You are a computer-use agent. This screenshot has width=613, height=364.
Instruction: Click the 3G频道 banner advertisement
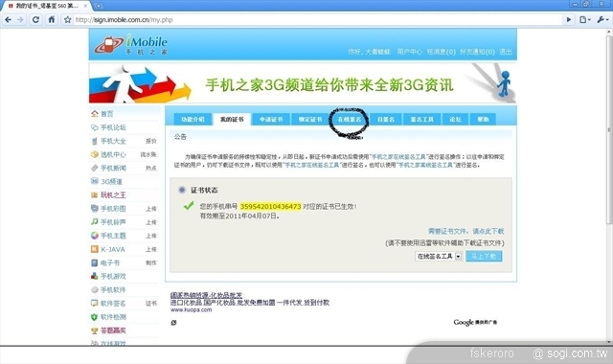[x=303, y=83]
